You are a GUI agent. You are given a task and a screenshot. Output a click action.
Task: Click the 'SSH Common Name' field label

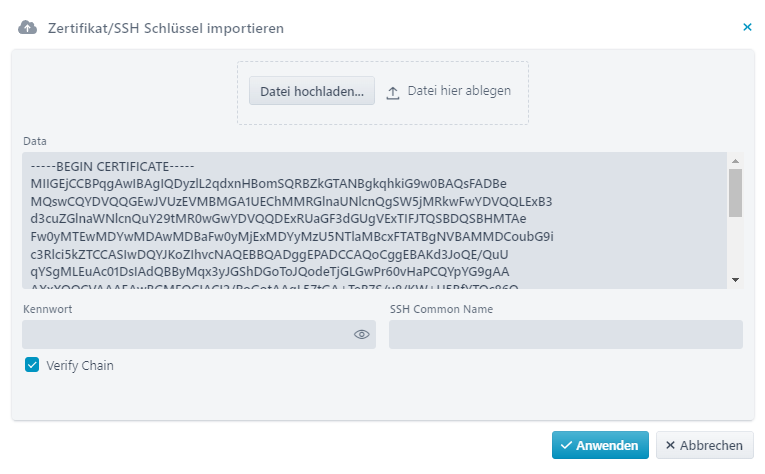[441, 309]
